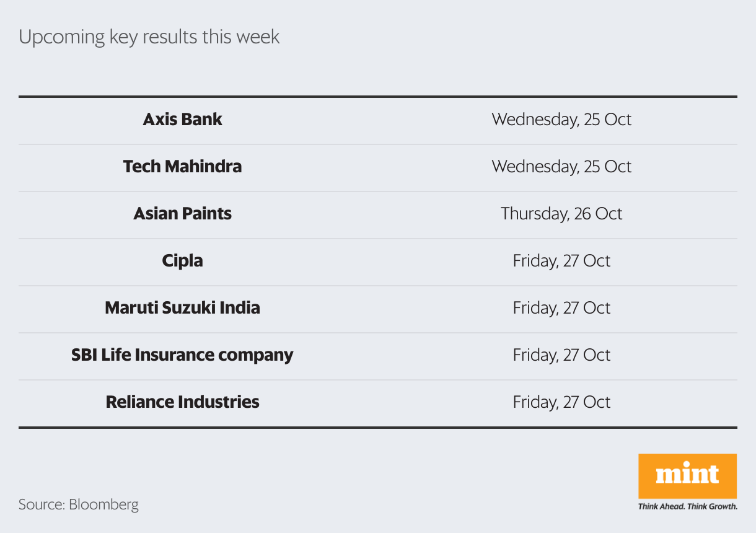
Task: Select the Maruti Suzuki India company name
Action: tap(182, 307)
